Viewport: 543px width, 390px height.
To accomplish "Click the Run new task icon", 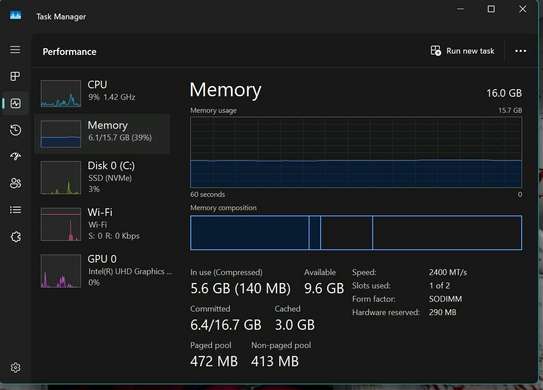I will tap(436, 51).
